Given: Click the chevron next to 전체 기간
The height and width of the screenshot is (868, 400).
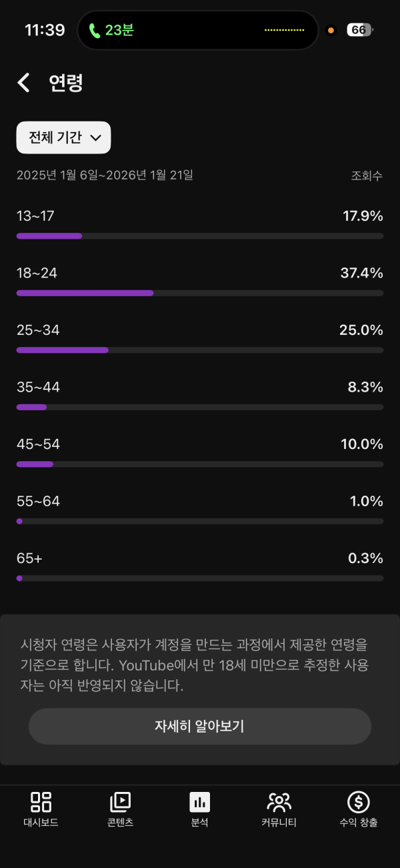Looking at the screenshot, I should (95, 138).
